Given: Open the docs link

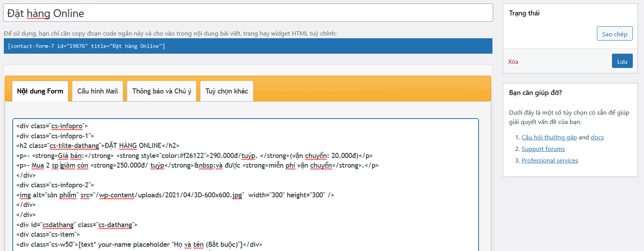Looking at the screenshot, I should (597, 137).
